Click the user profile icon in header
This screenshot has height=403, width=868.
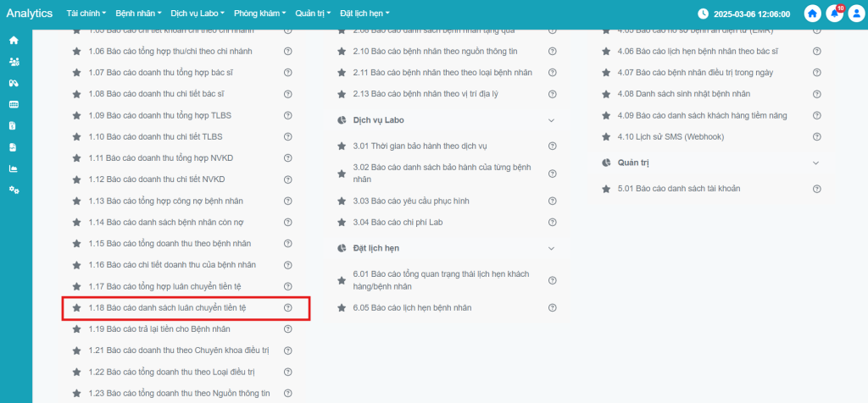tap(855, 14)
